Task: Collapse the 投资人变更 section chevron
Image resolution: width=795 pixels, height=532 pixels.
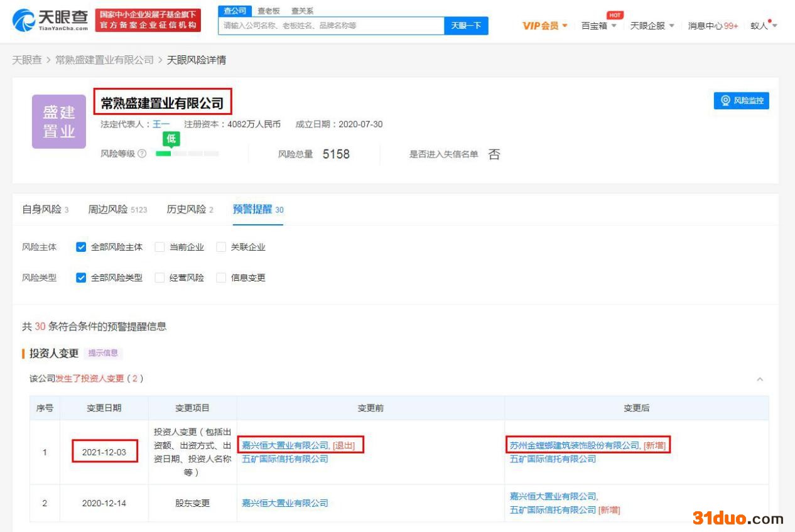Action: (x=760, y=379)
